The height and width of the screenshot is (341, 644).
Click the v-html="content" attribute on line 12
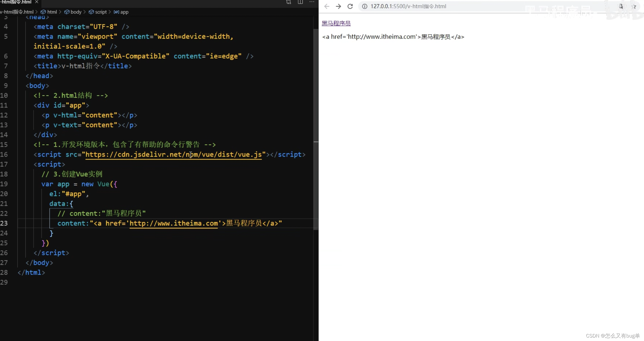[x=85, y=115]
